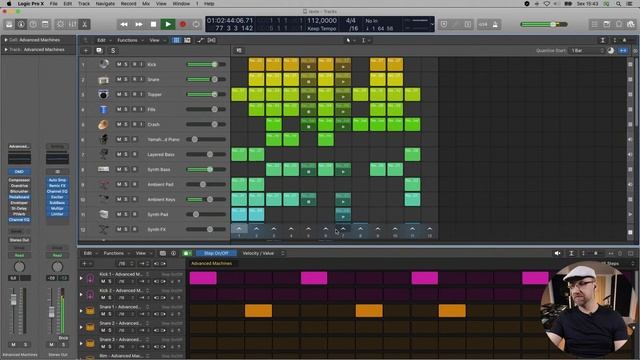640x360 pixels.
Task: Open the Live Loops Functions dropdown menu
Action: point(130,40)
